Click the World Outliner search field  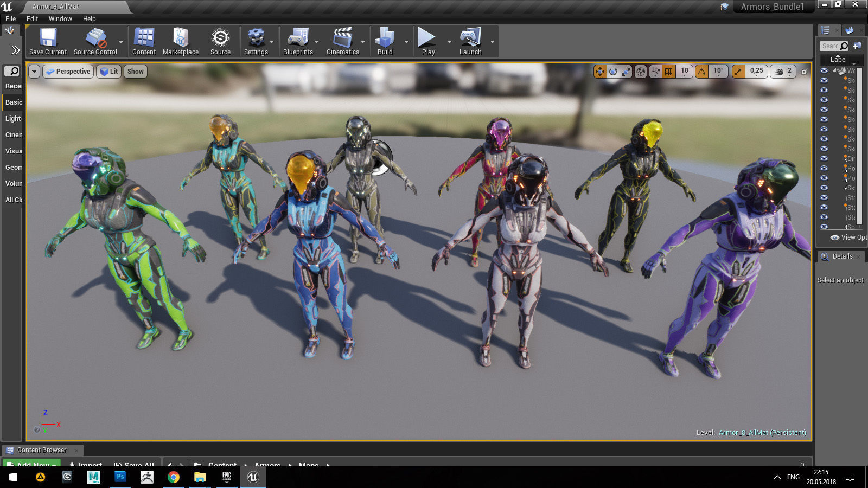click(x=834, y=46)
